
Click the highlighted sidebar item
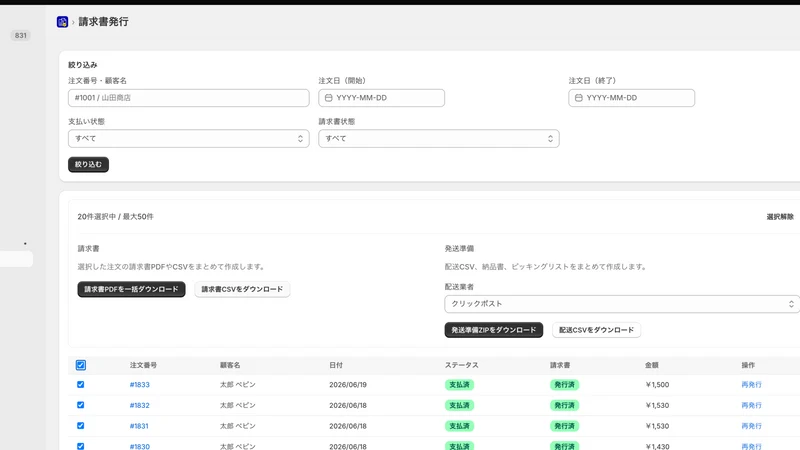[x=16, y=259]
